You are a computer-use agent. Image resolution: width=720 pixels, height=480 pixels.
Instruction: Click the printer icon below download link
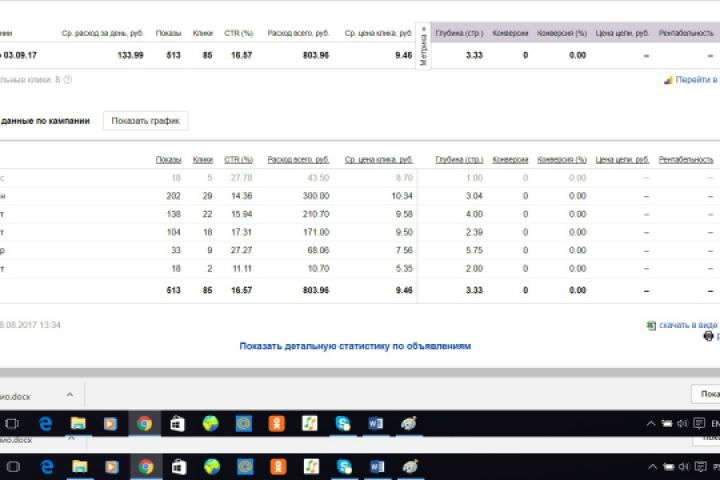(709, 336)
